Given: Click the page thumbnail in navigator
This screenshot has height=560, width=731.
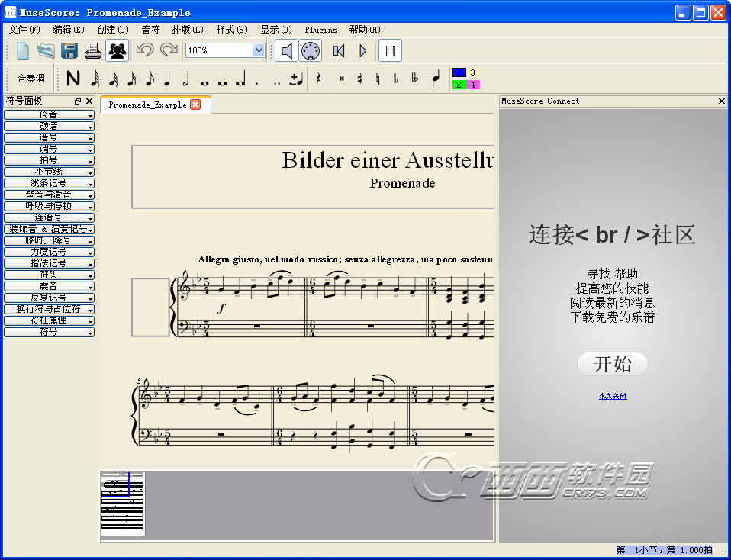Looking at the screenshot, I should 123,504.
